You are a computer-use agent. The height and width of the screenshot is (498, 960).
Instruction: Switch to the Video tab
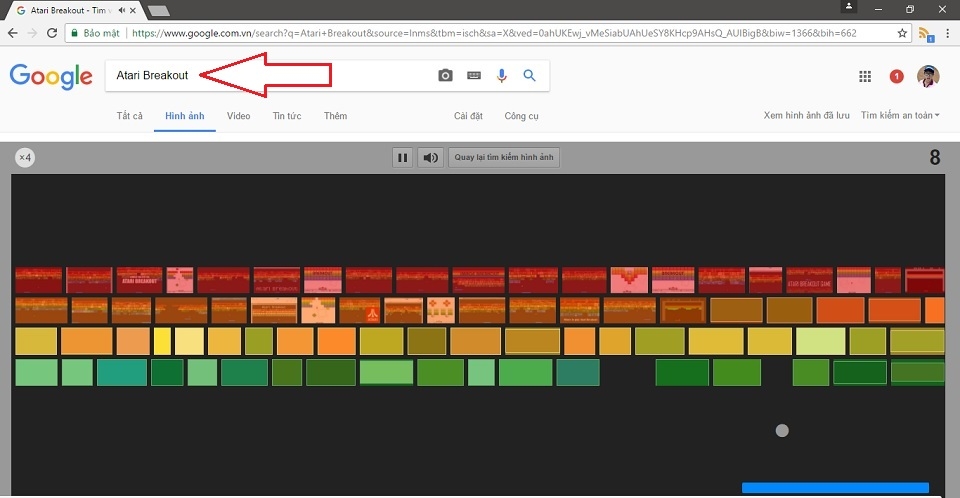coord(238,116)
